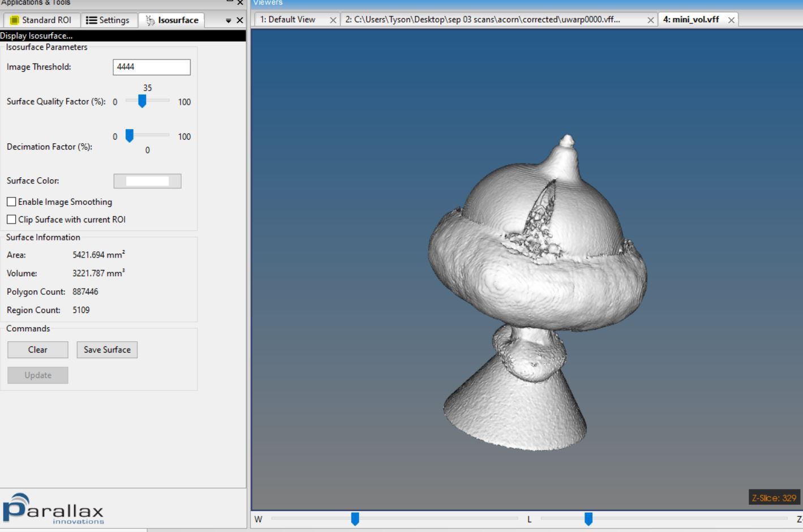Click the Volume value 3221.787 mm³

coord(98,273)
